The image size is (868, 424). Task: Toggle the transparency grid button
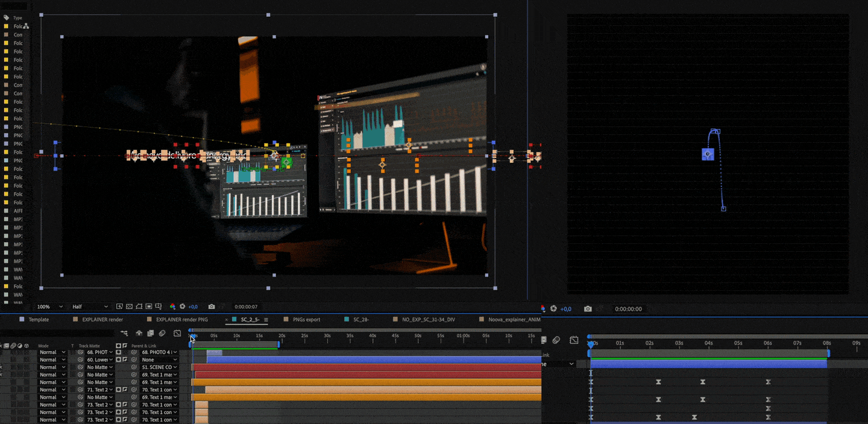(x=129, y=307)
